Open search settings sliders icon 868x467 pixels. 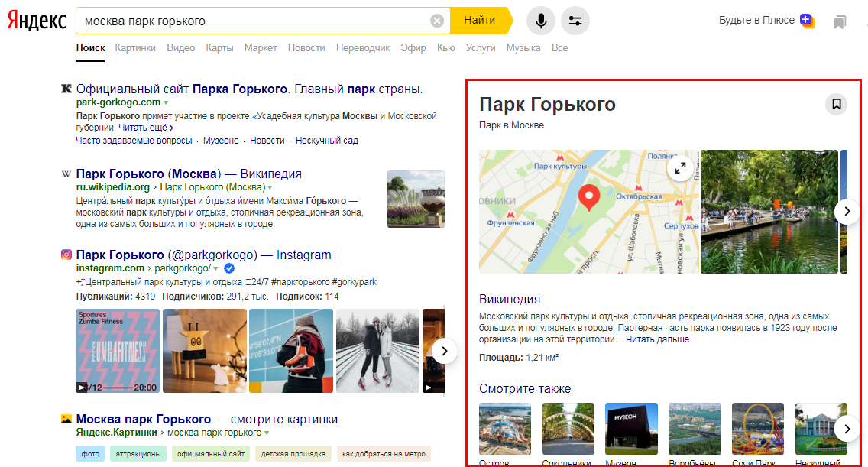coord(575,21)
